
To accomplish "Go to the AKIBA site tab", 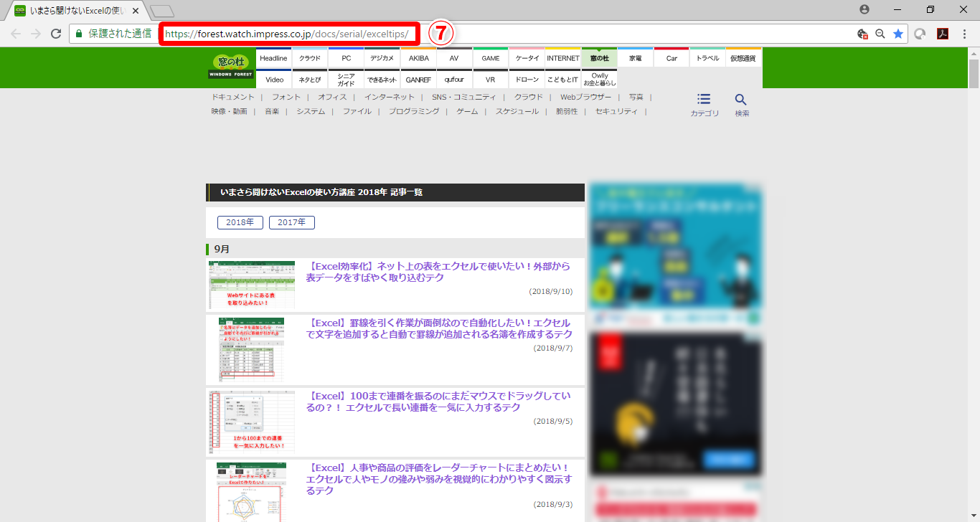I will coord(419,58).
